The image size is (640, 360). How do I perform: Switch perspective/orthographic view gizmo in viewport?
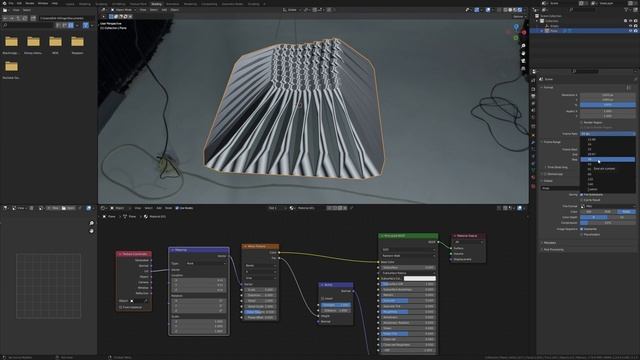click(523, 69)
